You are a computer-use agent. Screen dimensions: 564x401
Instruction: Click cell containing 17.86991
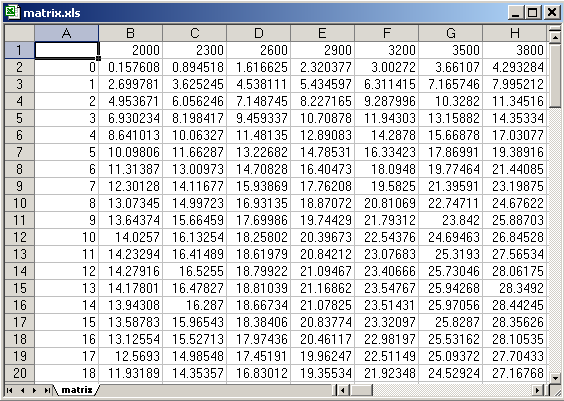coord(451,152)
